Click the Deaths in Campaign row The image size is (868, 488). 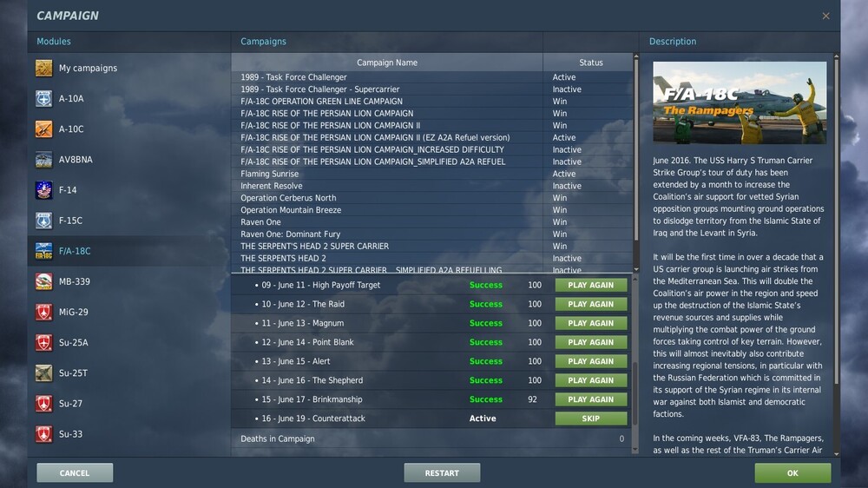pos(431,439)
